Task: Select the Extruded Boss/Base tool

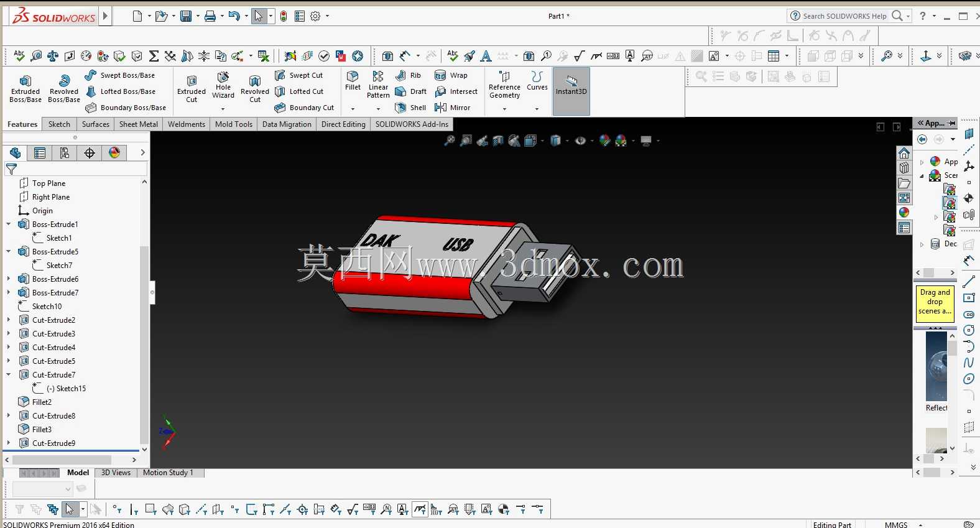Action: click(x=25, y=89)
